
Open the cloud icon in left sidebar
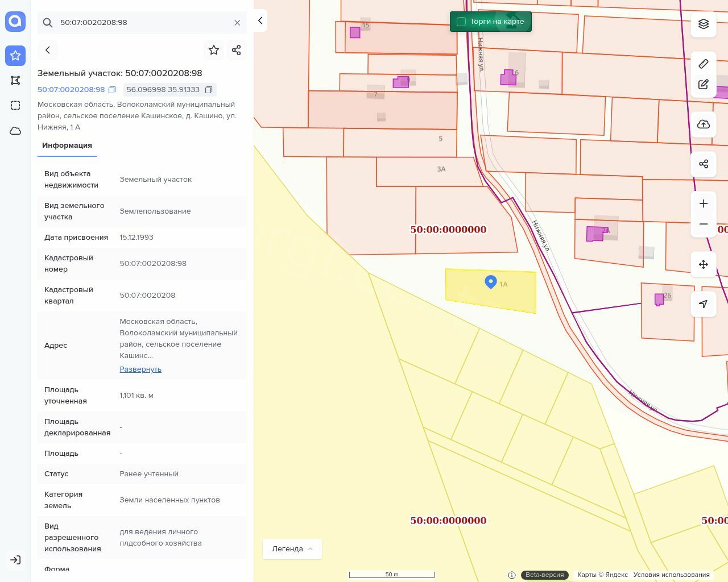click(15, 131)
